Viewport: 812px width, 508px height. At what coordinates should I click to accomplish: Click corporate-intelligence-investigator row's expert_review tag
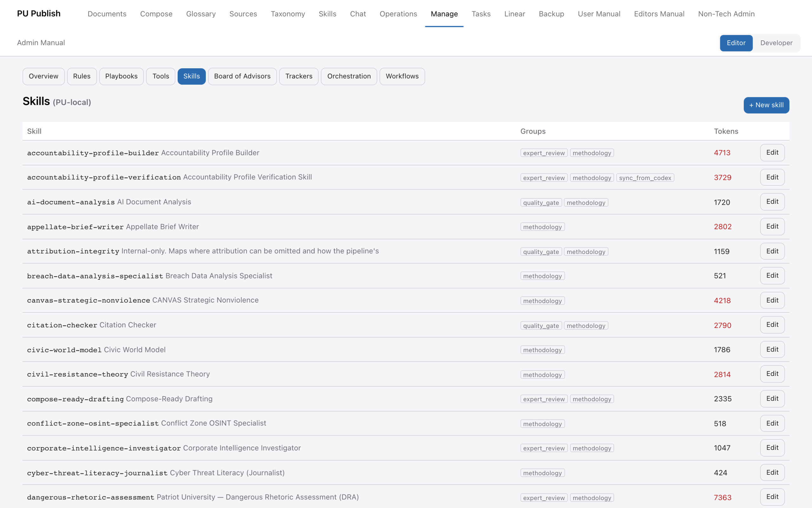pos(544,448)
